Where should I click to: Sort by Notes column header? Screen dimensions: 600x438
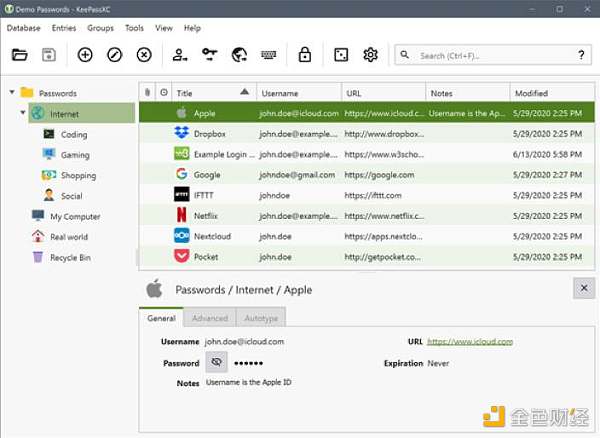(x=468, y=93)
